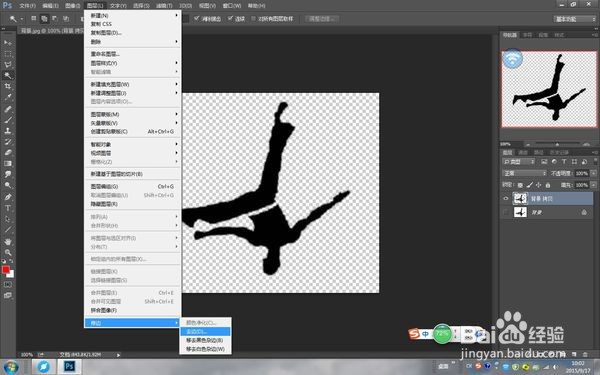Viewport: 600px width, 375px height.
Task: Reset default foreground and background colors
Action: click(3, 261)
